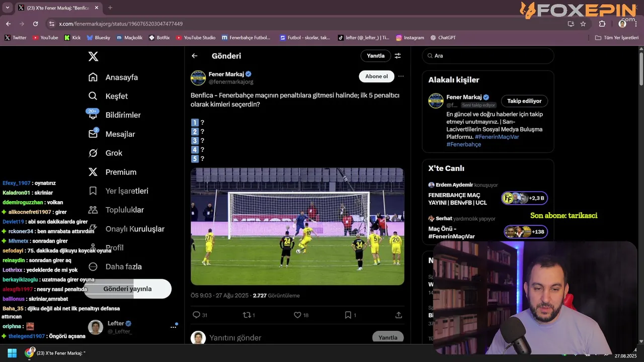Click the Yanıtla button in post header
The image size is (644, 362).
(x=375, y=56)
